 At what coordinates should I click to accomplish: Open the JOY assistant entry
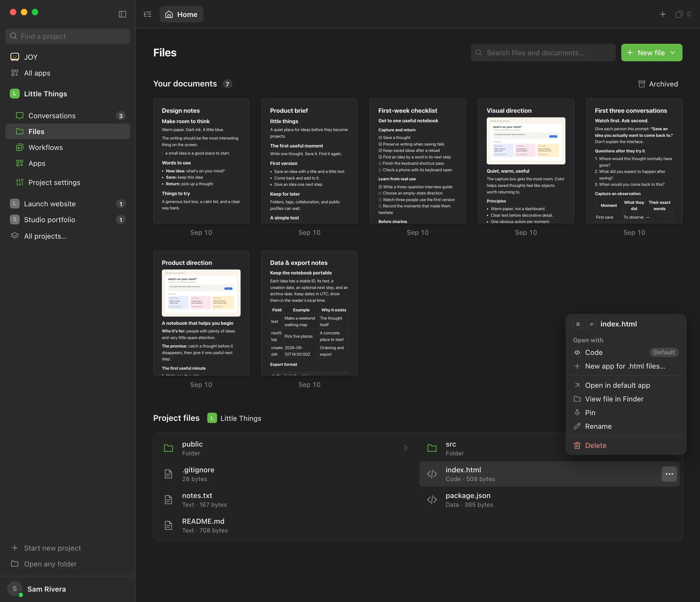[x=68, y=57]
